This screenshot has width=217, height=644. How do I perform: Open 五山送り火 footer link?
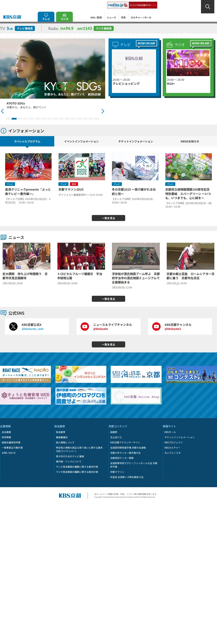[x=116, y=437]
